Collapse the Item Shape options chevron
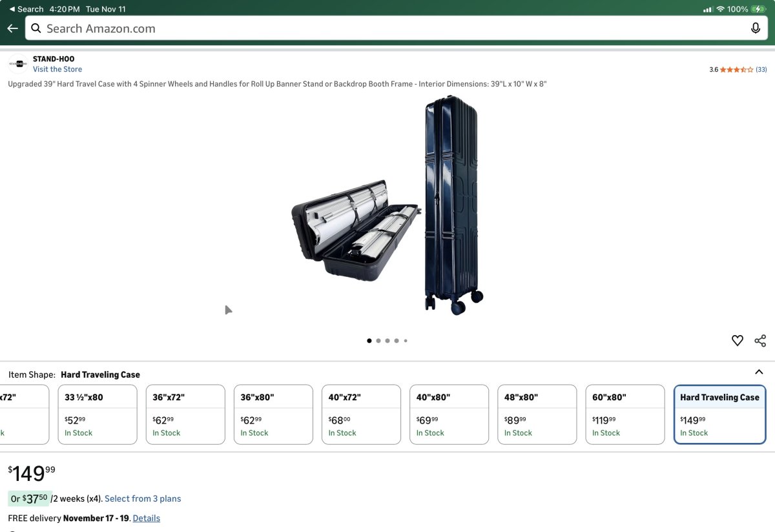This screenshot has width=775, height=532. (x=759, y=372)
